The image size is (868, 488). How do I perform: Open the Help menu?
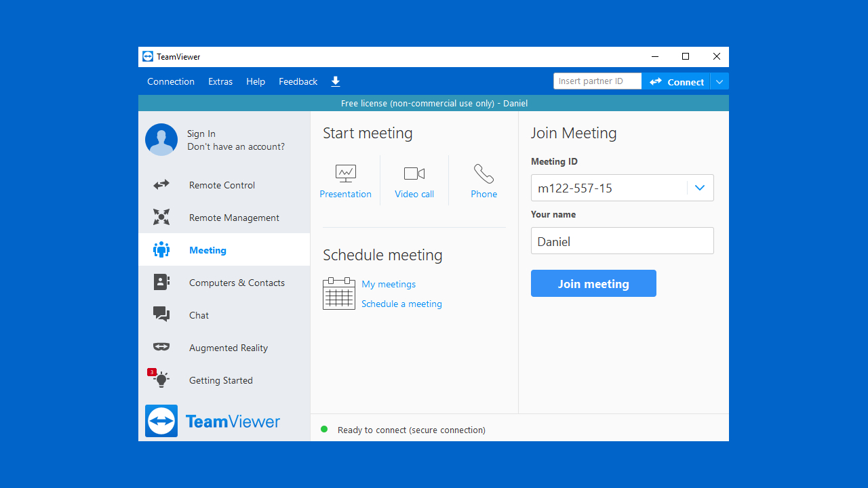pos(256,81)
